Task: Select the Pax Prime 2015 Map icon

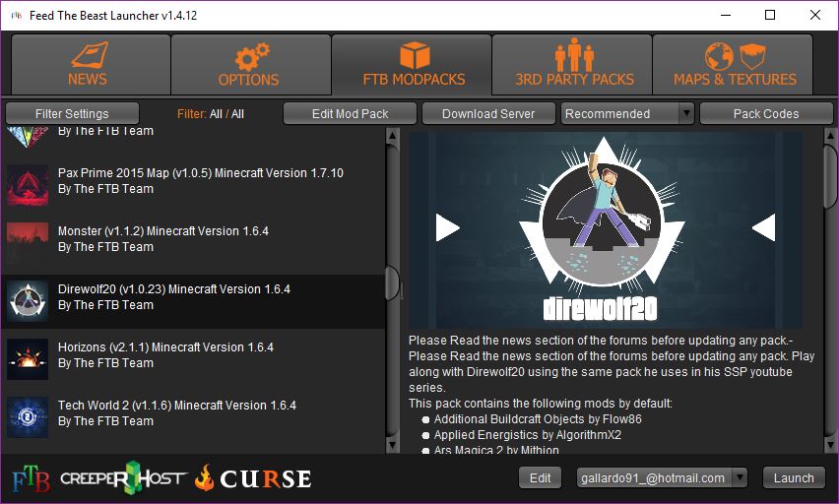Action: pos(28,185)
